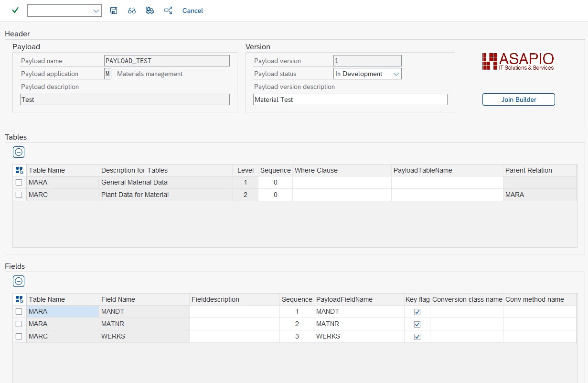Uncheck the Key flag for WERKS

(x=417, y=336)
